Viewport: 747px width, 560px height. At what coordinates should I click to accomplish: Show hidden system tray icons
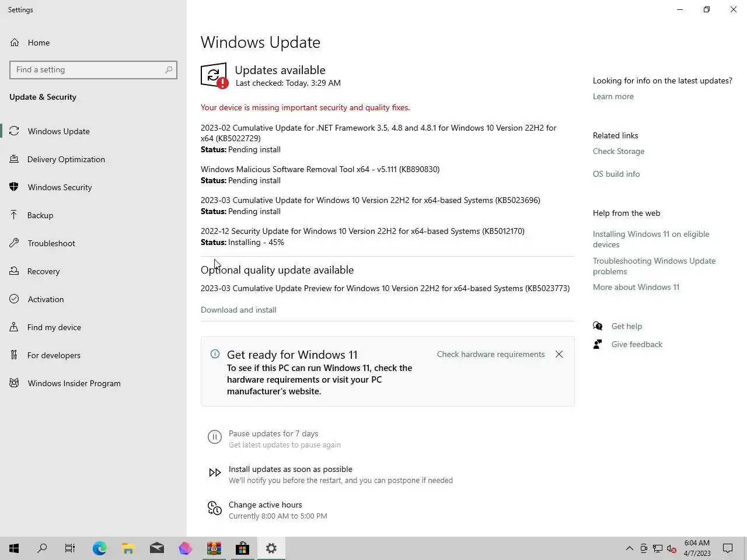(629, 548)
